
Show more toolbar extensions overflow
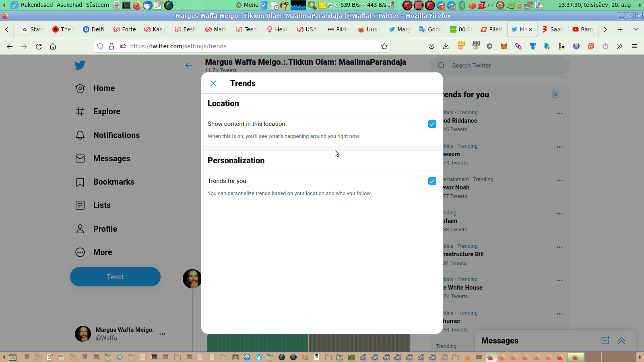(620, 46)
